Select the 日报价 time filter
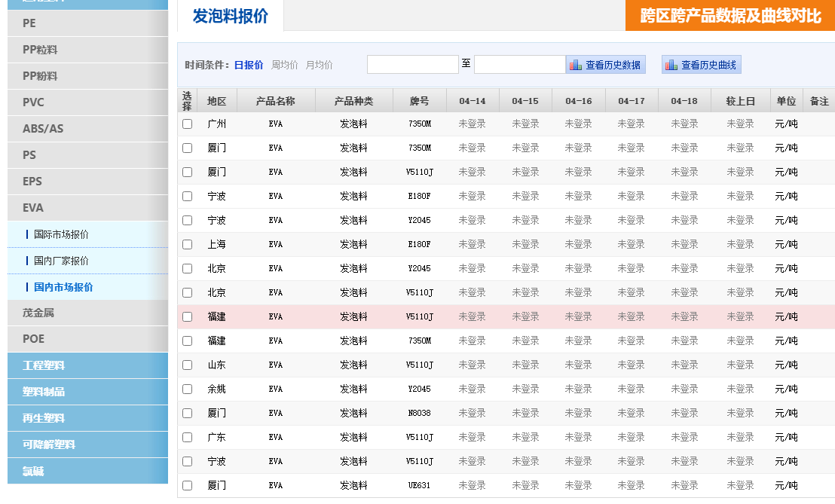This screenshot has height=504, width=835. (x=249, y=65)
